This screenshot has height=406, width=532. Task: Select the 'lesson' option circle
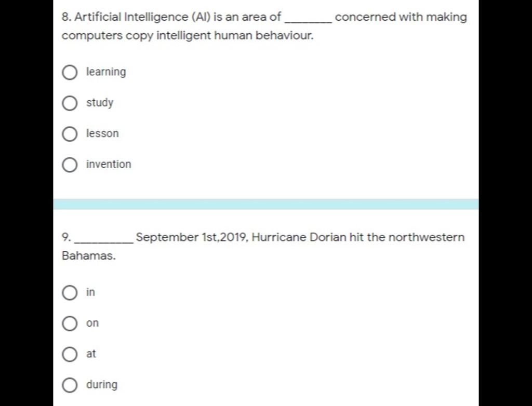[x=70, y=134]
